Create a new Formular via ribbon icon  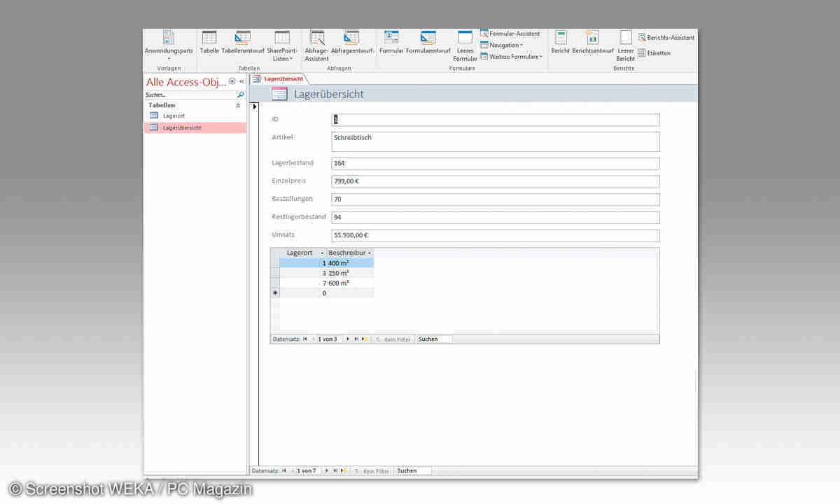391,38
